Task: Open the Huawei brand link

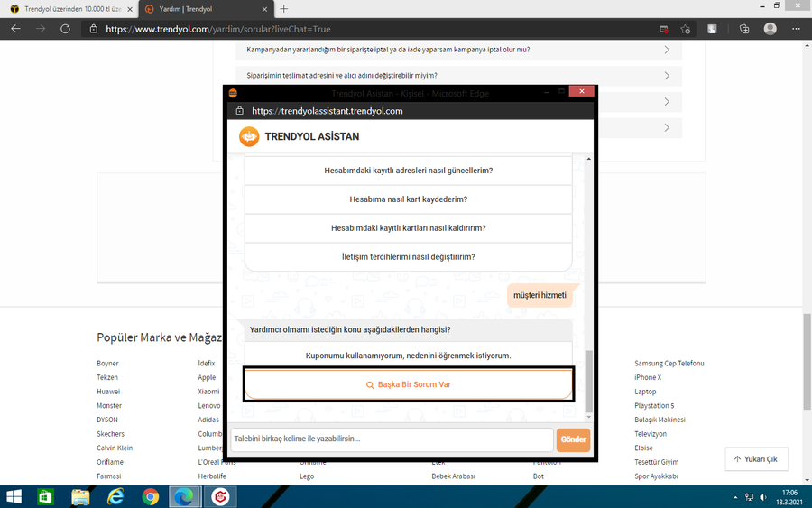Action: (x=108, y=392)
